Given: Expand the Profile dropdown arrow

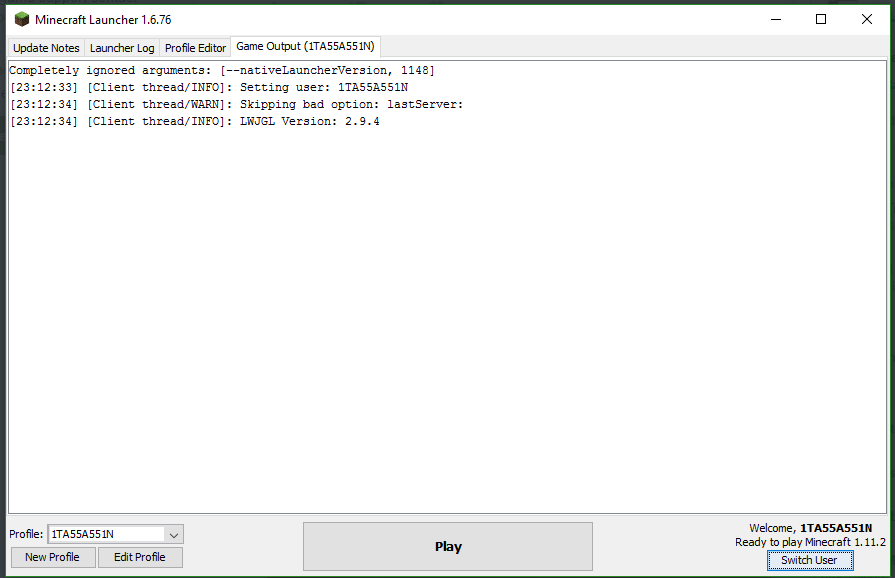Looking at the screenshot, I should coord(174,535).
